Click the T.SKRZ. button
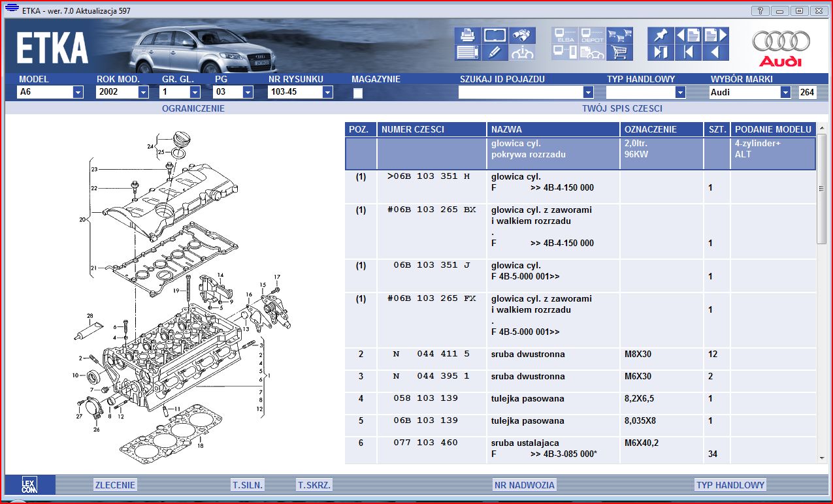Screen dimensions: 833x504 click(x=314, y=485)
